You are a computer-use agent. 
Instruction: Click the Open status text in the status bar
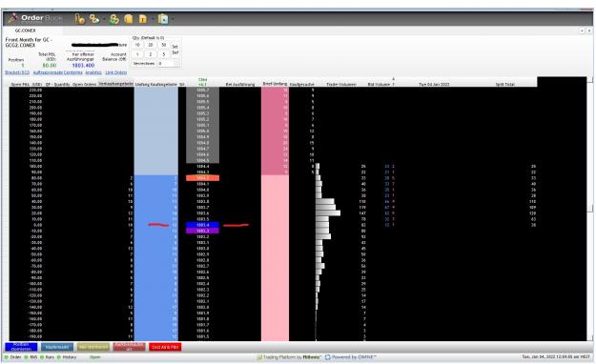click(95, 357)
